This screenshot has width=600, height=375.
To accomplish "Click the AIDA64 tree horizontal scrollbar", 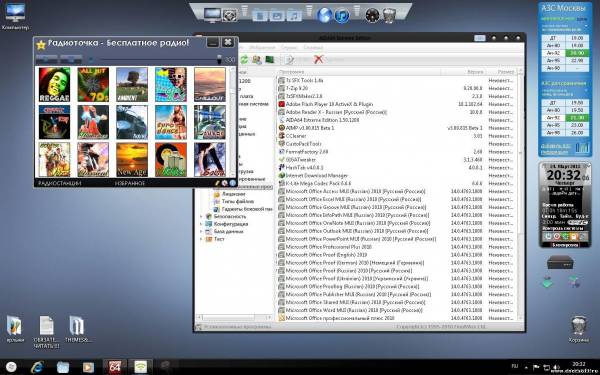I will tap(234, 317).
